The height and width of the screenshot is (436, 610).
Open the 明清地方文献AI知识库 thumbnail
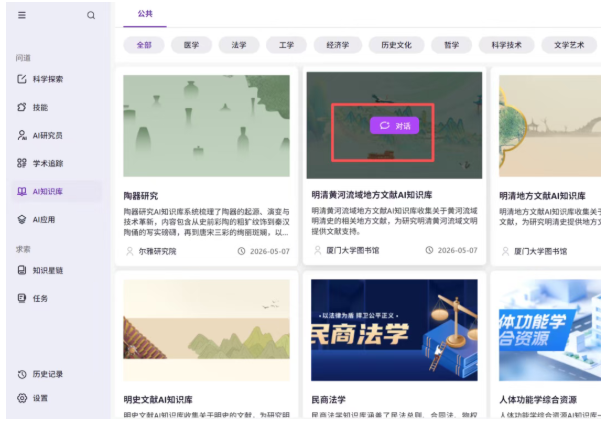pyautogui.click(x=550, y=126)
